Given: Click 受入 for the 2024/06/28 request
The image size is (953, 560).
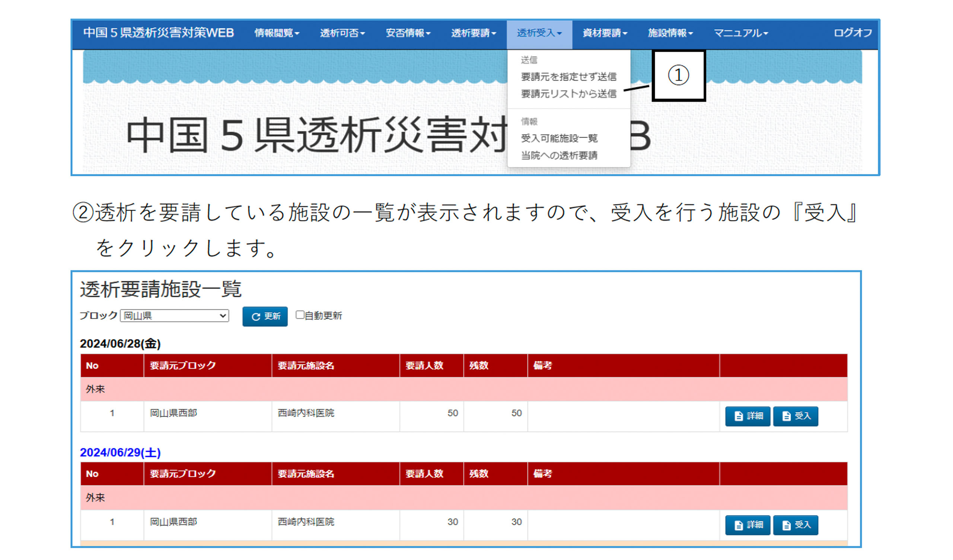Looking at the screenshot, I should tap(795, 416).
